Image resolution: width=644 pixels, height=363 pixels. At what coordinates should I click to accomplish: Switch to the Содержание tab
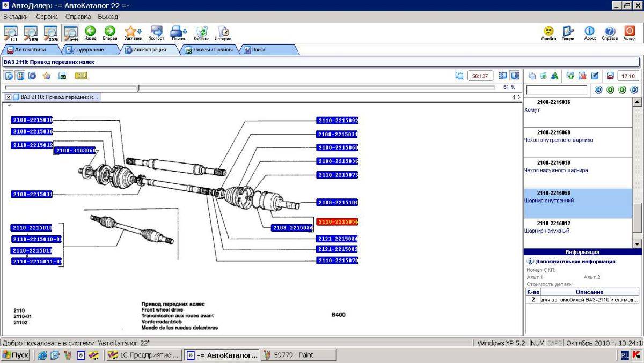click(89, 50)
